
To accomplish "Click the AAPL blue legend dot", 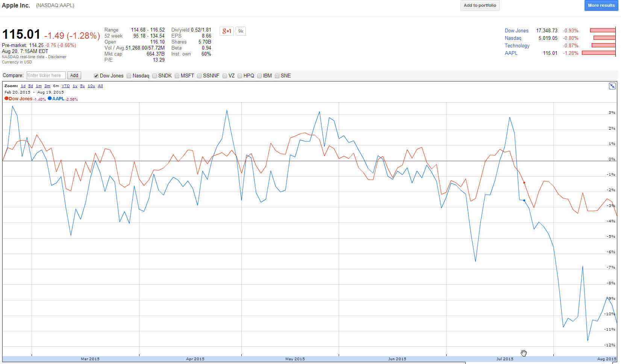I will [50, 98].
